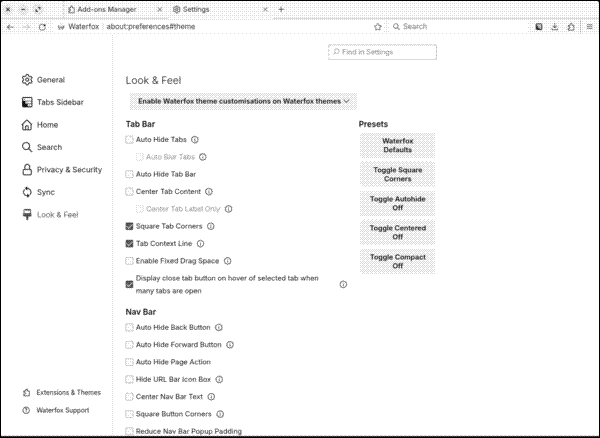Apply the Waterfox Defaults preset
Screen dimensions: 600x438
tap(397, 145)
